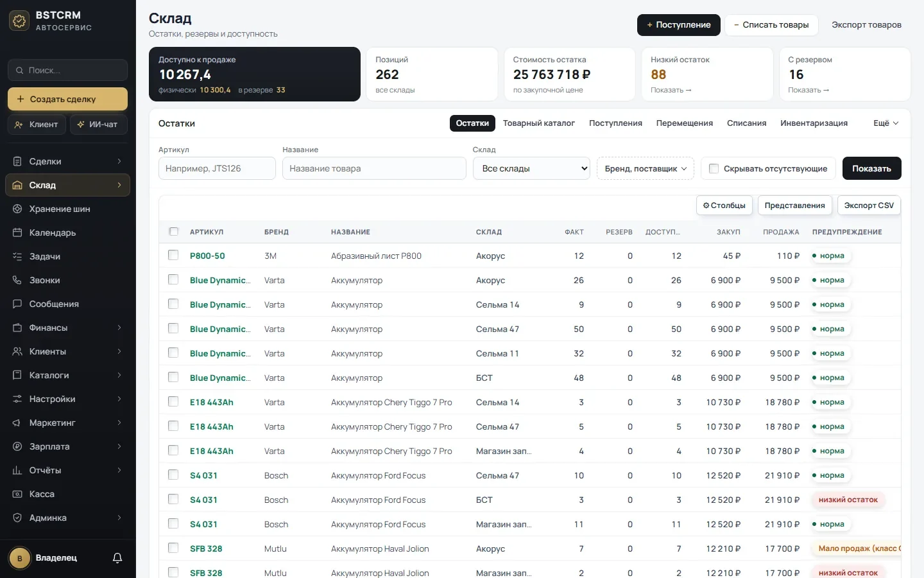The width and height of the screenshot is (924, 578).
Task: Click the BSTCRM gear logo icon
Action: tap(19, 21)
